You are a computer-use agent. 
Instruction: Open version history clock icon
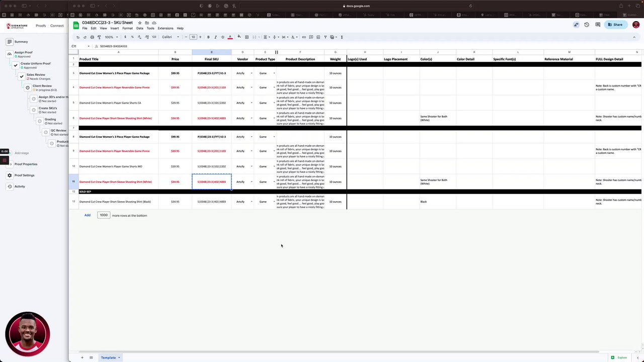(587, 25)
